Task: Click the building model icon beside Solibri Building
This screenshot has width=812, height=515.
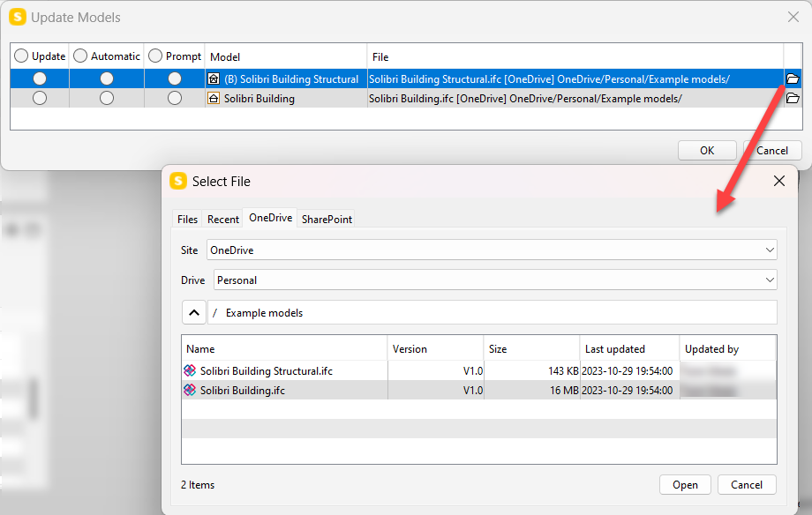Action: coord(214,98)
